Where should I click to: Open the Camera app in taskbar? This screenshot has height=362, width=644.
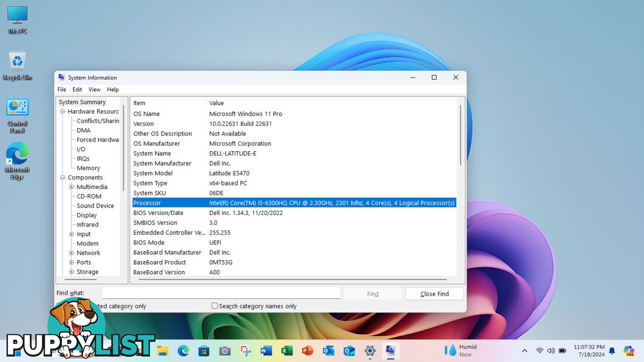coord(225,351)
